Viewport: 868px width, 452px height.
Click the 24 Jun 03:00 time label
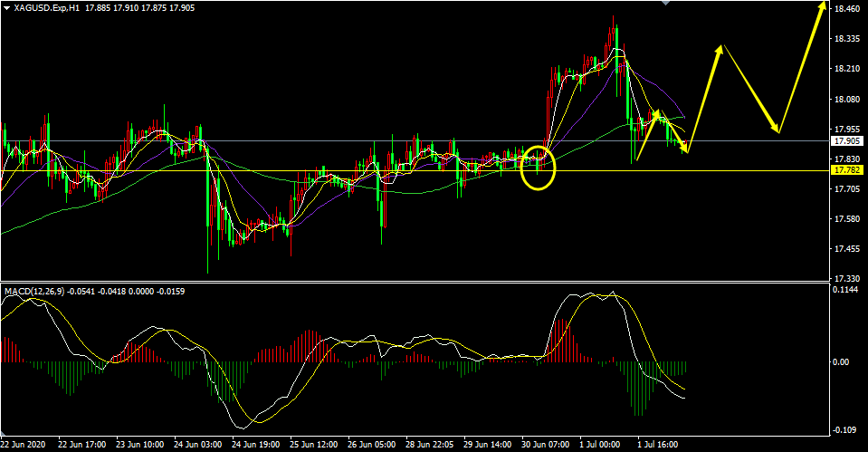click(197, 444)
